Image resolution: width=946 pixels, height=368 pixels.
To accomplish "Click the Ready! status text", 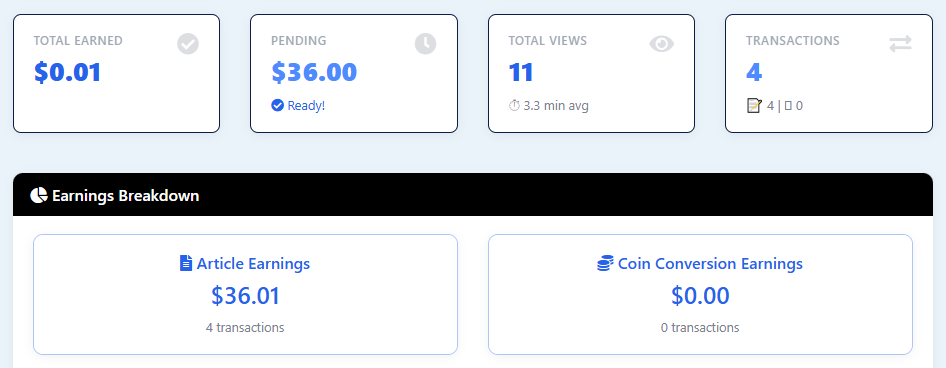I will (x=306, y=106).
